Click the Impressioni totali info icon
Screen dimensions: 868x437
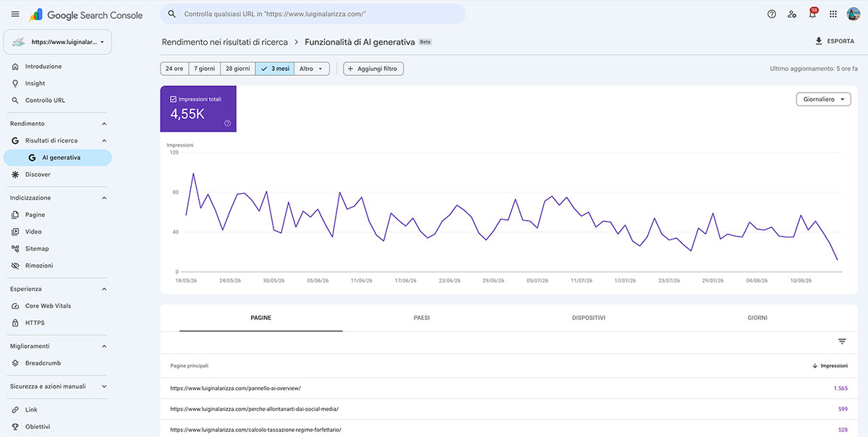(x=227, y=124)
